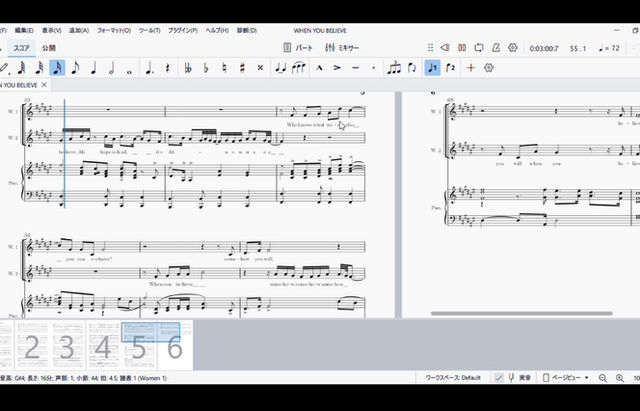Add accent articulation
Viewport: 640px width, 411px height.
click(337, 68)
